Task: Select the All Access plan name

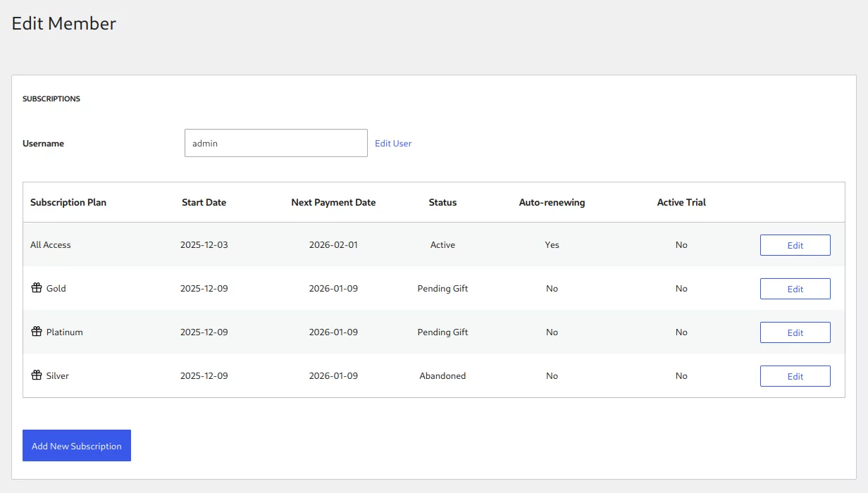Action: (51, 245)
